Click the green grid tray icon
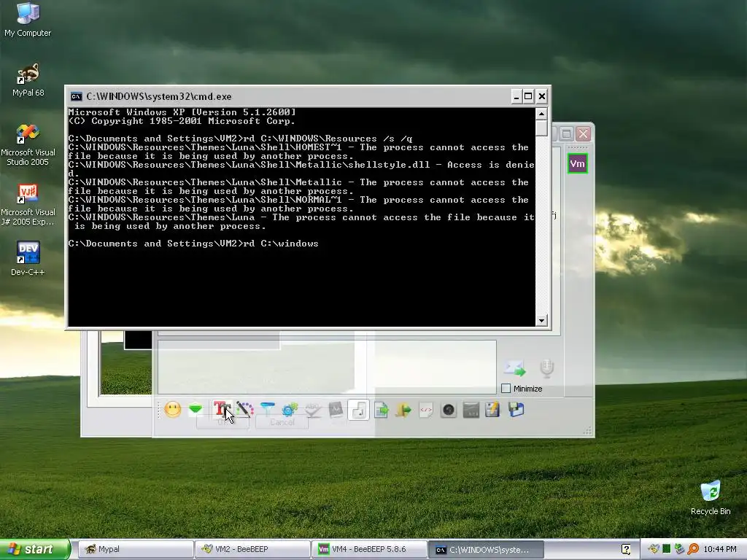 coord(667,549)
